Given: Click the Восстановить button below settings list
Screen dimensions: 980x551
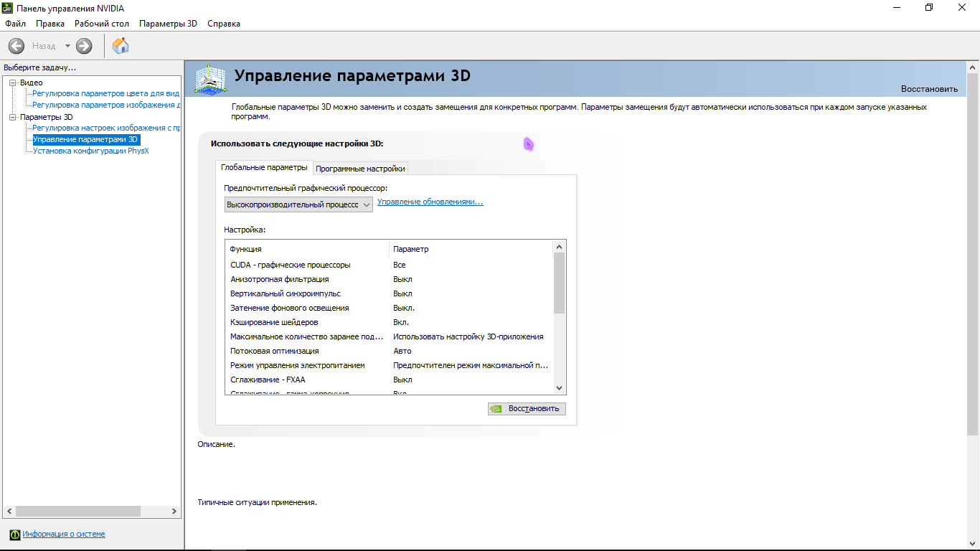Looking at the screenshot, I should click(527, 409).
